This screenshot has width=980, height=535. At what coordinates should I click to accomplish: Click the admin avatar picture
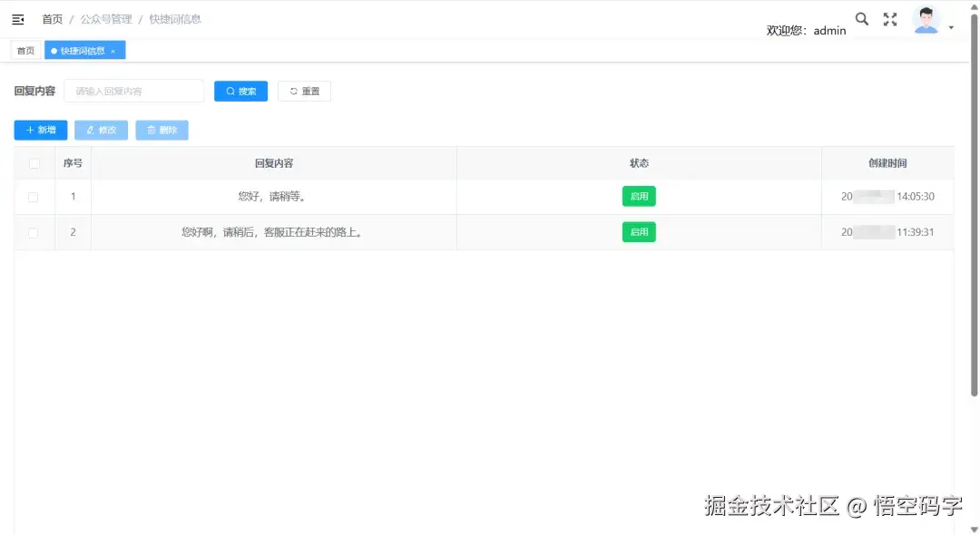[x=925, y=18]
